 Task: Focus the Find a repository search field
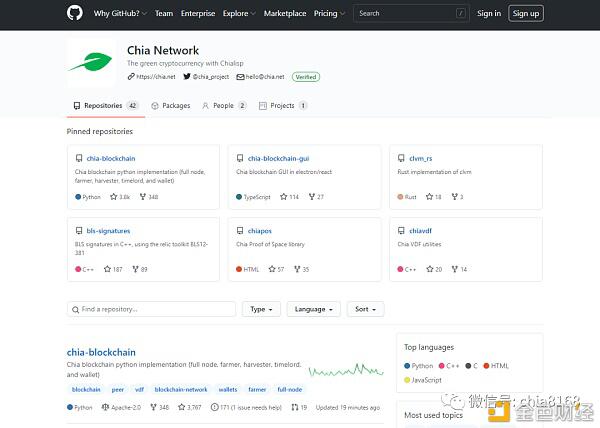pyautogui.click(x=151, y=309)
